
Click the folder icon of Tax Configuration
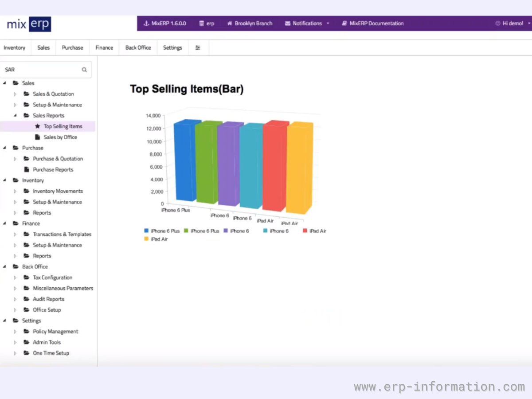pyautogui.click(x=27, y=278)
